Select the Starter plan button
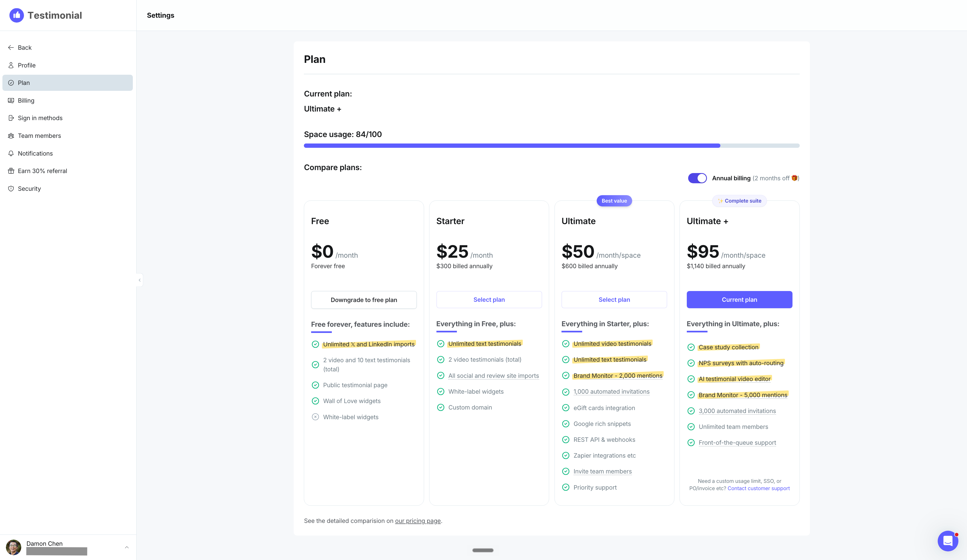This screenshot has height=560, width=967. 489,300
